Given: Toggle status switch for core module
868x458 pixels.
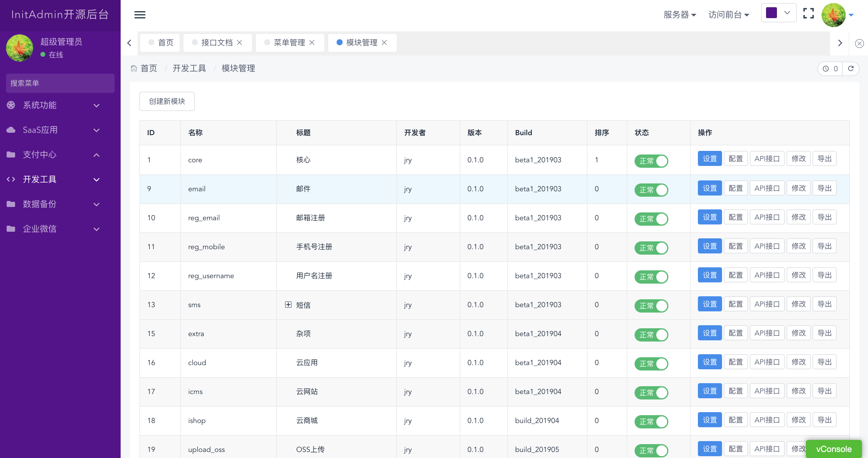Looking at the screenshot, I should [651, 161].
